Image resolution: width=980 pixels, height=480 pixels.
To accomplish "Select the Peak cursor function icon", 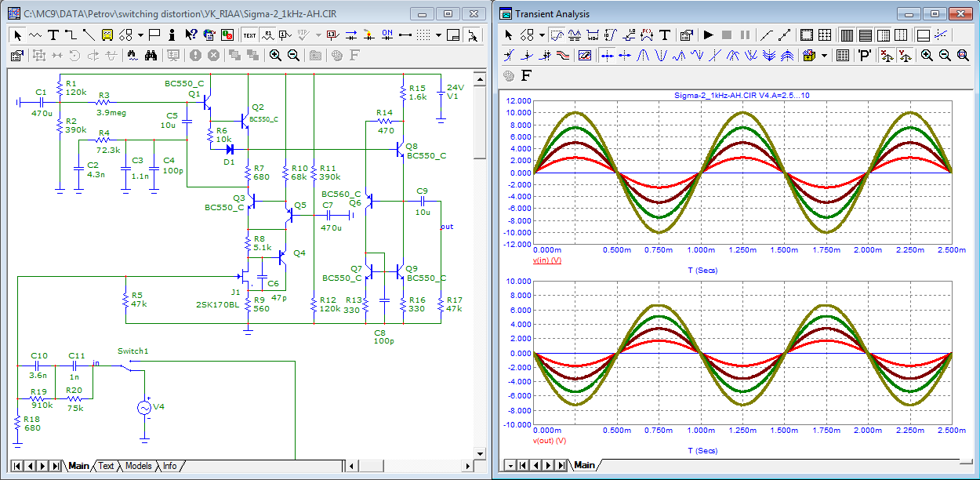I will pos(643,55).
